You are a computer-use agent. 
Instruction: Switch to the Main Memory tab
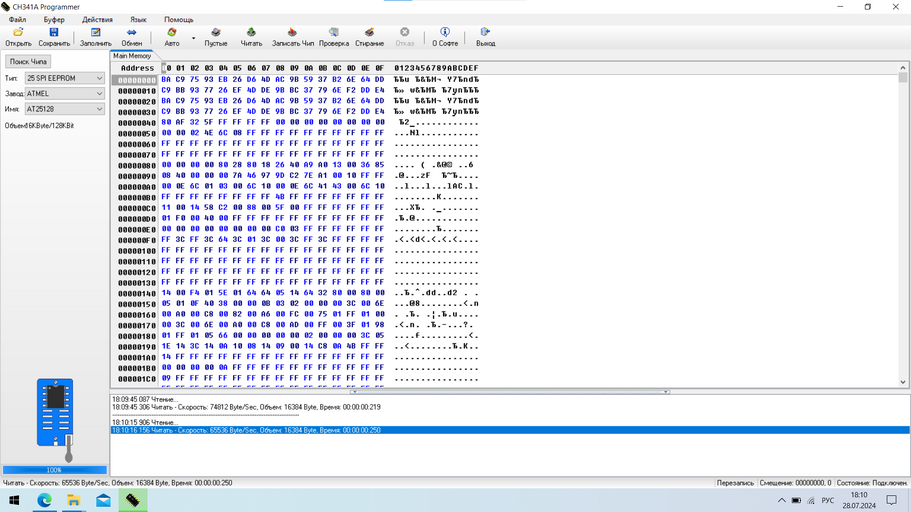point(132,56)
